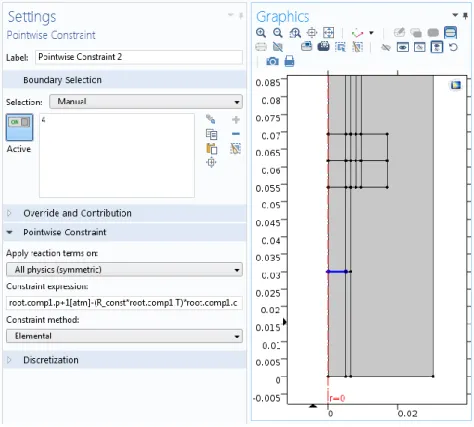Image resolution: width=474 pixels, height=427 pixels.
Task: Click Zoom to Selection icon beside list
Action: click(211, 163)
